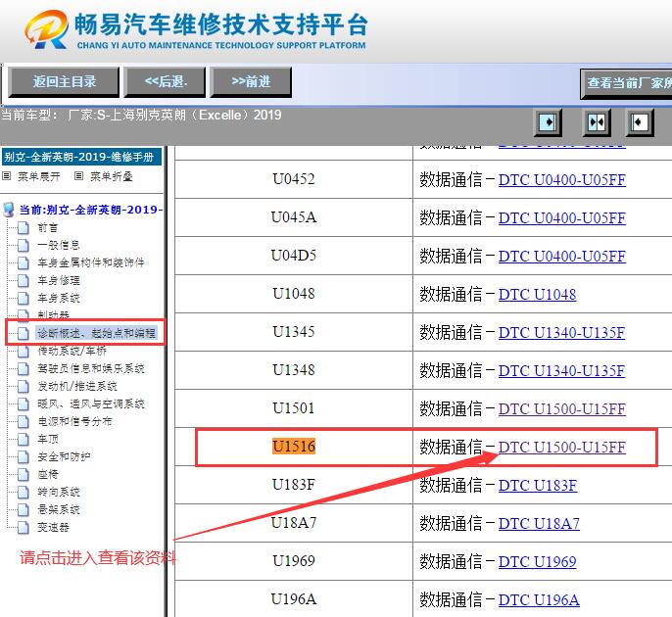Click the split-panel layout icon
This screenshot has width=672, height=617.
tap(597, 123)
